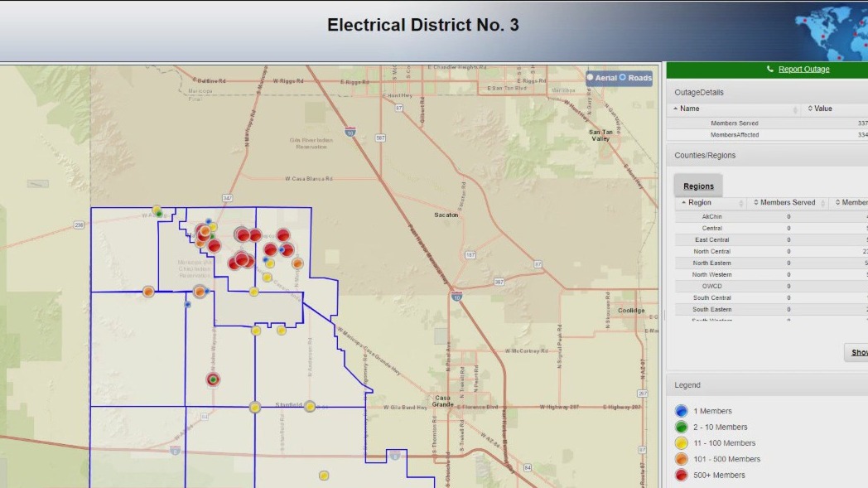Screen dimensions: 868x488
Task: Click the orange 101 - 500 Members legend icon
Action: (680, 458)
